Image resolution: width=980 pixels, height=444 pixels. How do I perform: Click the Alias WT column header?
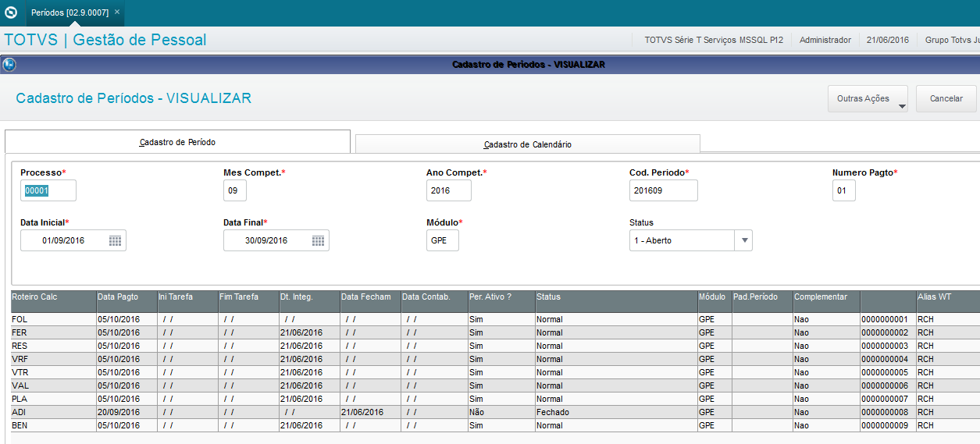coord(948,302)
